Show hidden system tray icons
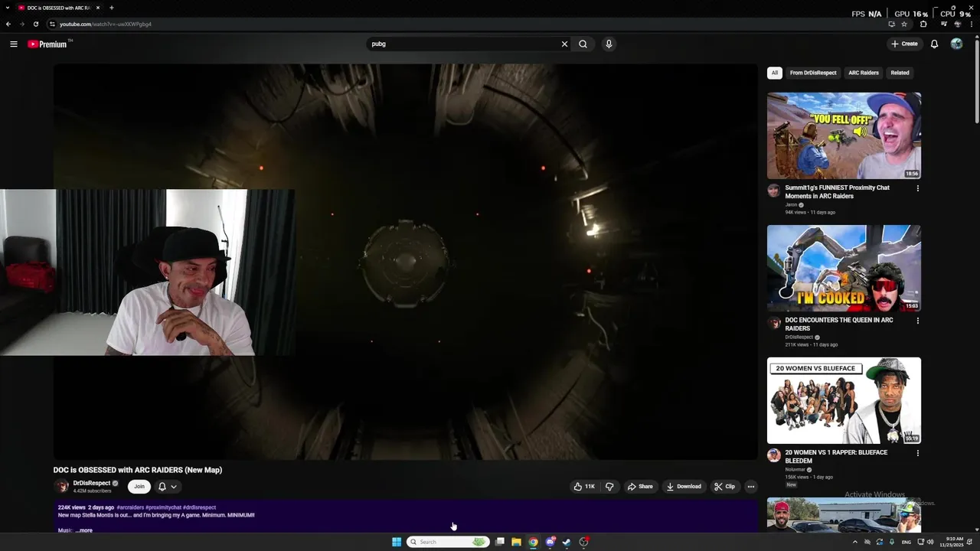 pos(855,542)
